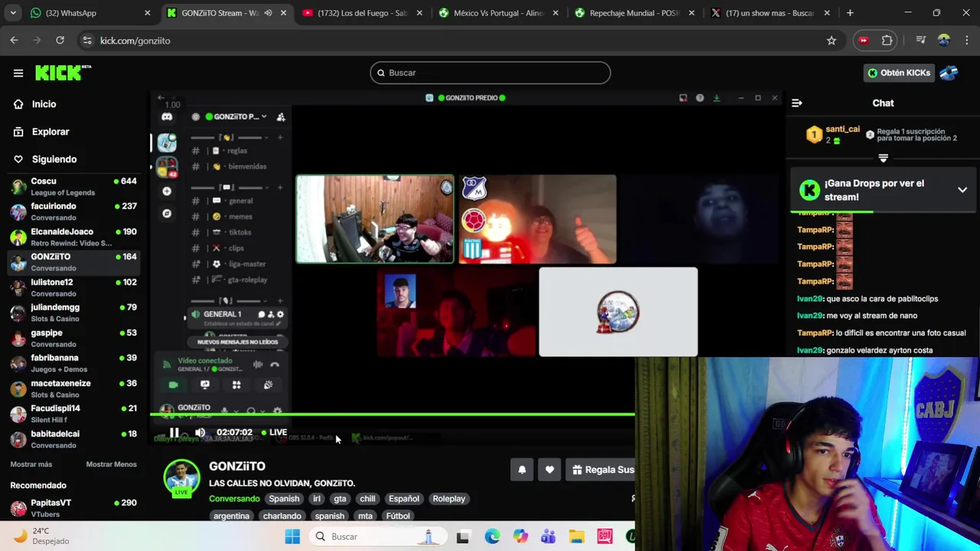Click Discord disconnect call icon
The width and height of the screenshot is (980, 551).
click(275, 364)
